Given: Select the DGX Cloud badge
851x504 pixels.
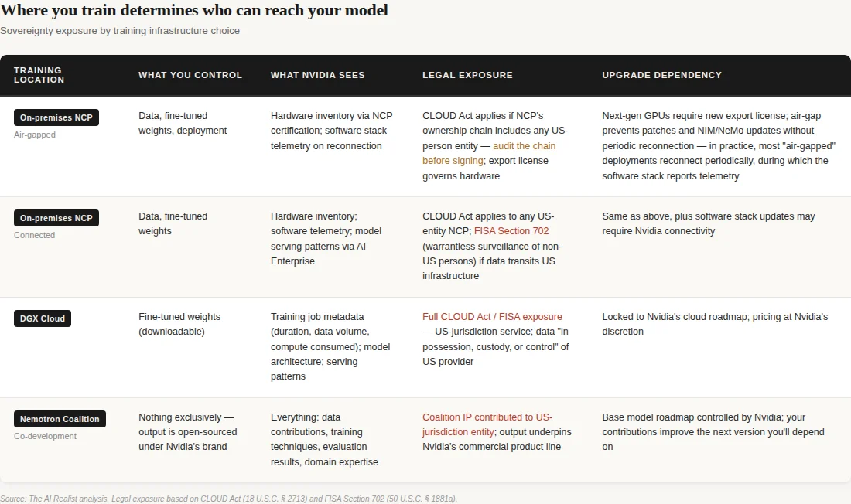Looking at the screenshot, I should 43,318.
